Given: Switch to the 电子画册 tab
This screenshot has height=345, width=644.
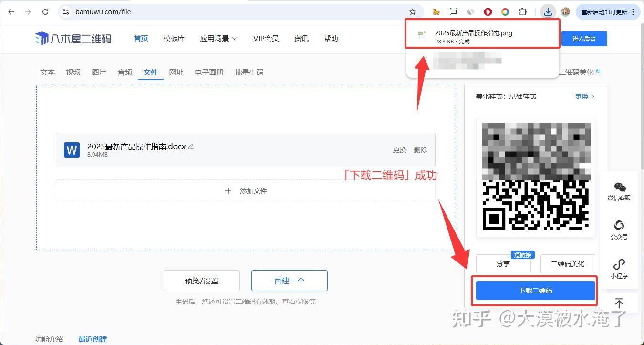Looking at the screenshot, I should pyautogui.click(x=209, y=72).
